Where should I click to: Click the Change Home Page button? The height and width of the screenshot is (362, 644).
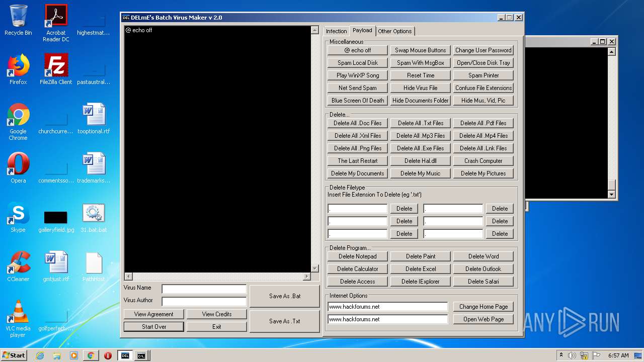[x=484, y=307]
